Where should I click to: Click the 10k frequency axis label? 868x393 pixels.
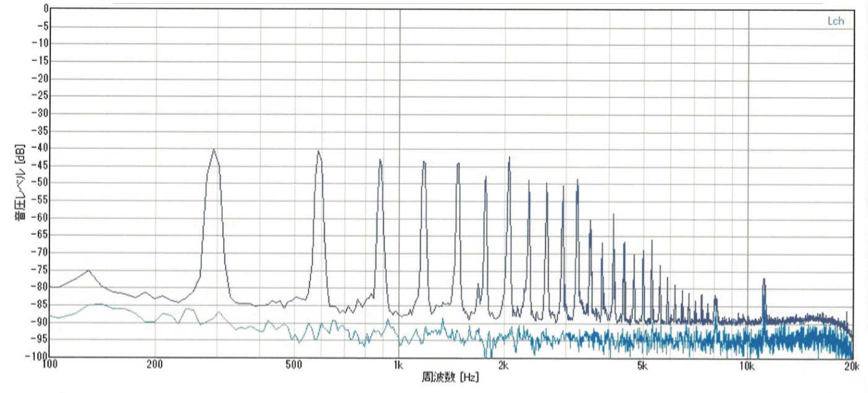point(747,366)
